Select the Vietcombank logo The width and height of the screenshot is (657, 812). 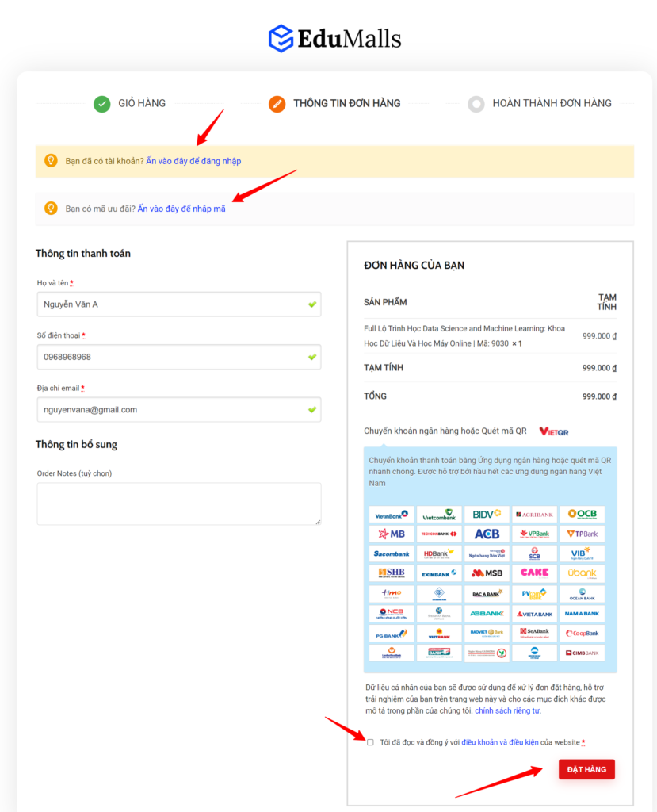coord(439,515)
